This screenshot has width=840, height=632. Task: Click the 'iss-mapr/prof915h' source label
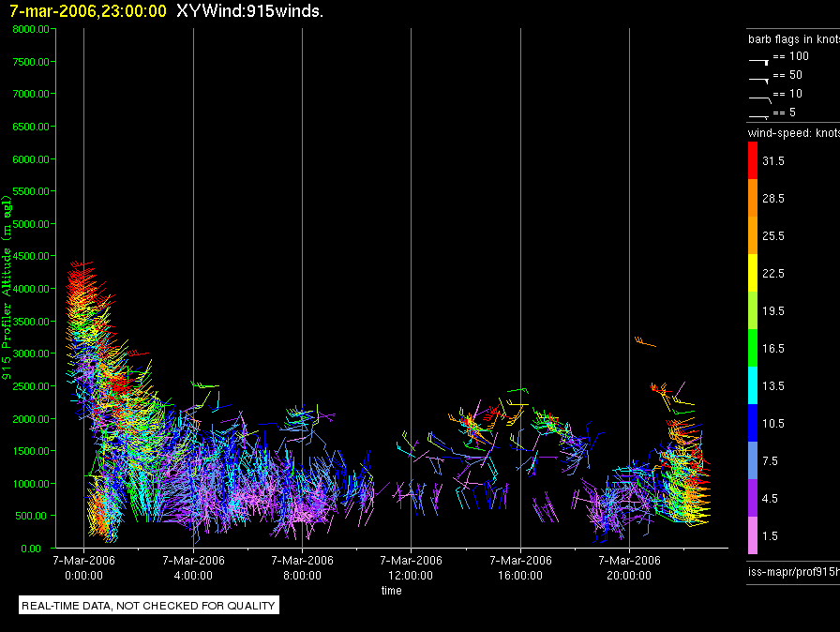pyautogui.click(x=794, y=571)
